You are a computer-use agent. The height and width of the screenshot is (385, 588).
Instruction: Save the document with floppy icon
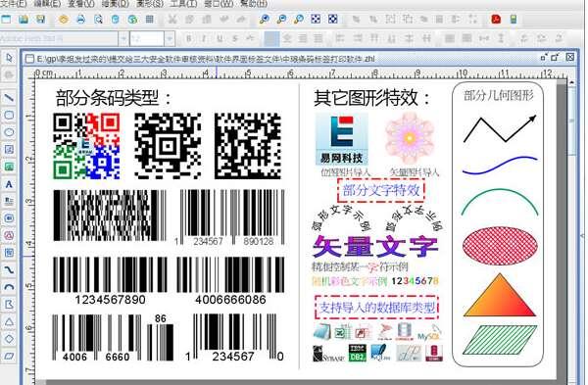pyautogui.click(x=40, y=19)
